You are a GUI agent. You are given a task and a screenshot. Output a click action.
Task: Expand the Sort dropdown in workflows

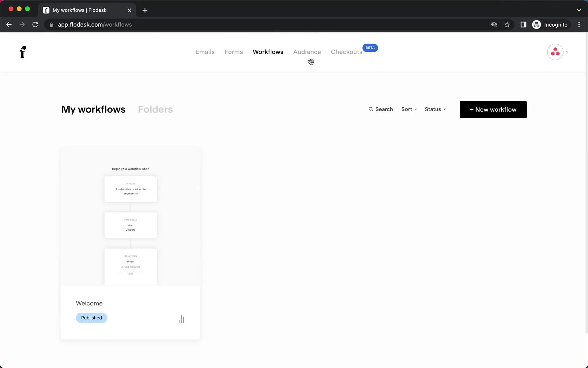(x=409, y=109)
